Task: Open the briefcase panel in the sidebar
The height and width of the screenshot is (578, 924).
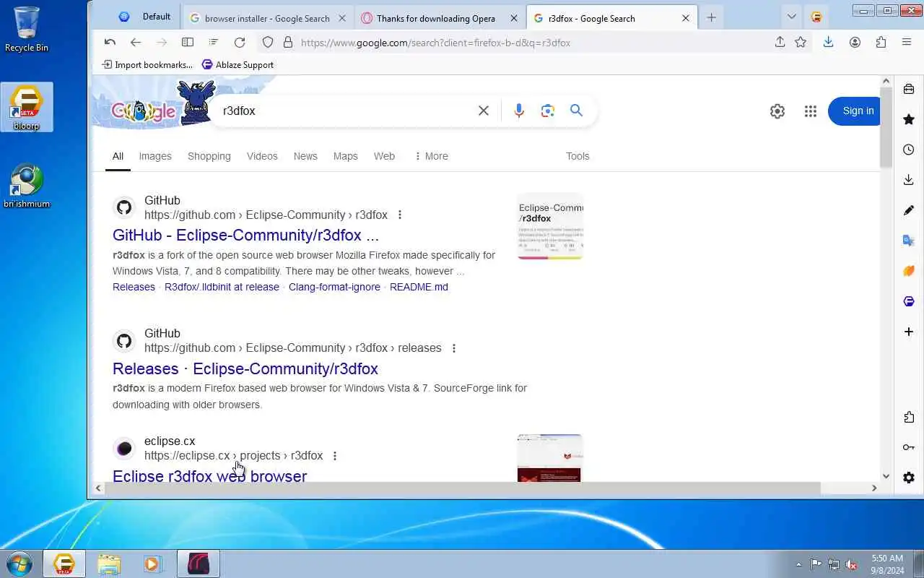Action: (x=909, y=89)
